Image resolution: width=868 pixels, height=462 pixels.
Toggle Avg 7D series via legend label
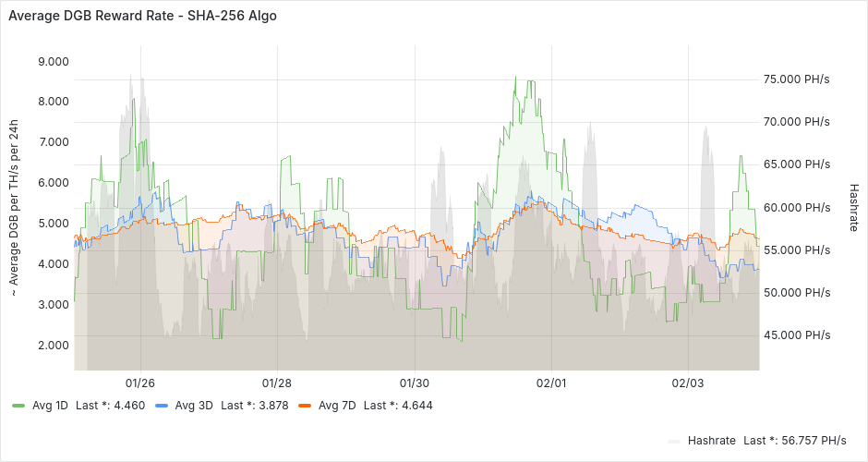[x=337, y=406]
